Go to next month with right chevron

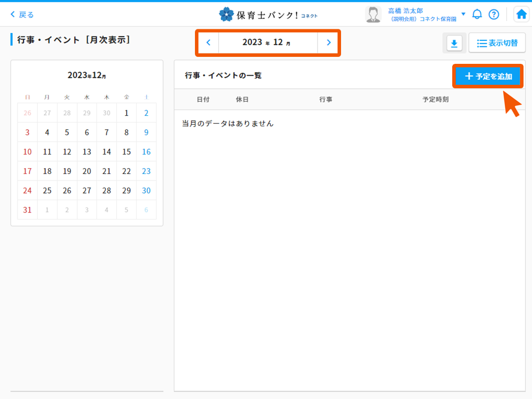tap(328, 42)
